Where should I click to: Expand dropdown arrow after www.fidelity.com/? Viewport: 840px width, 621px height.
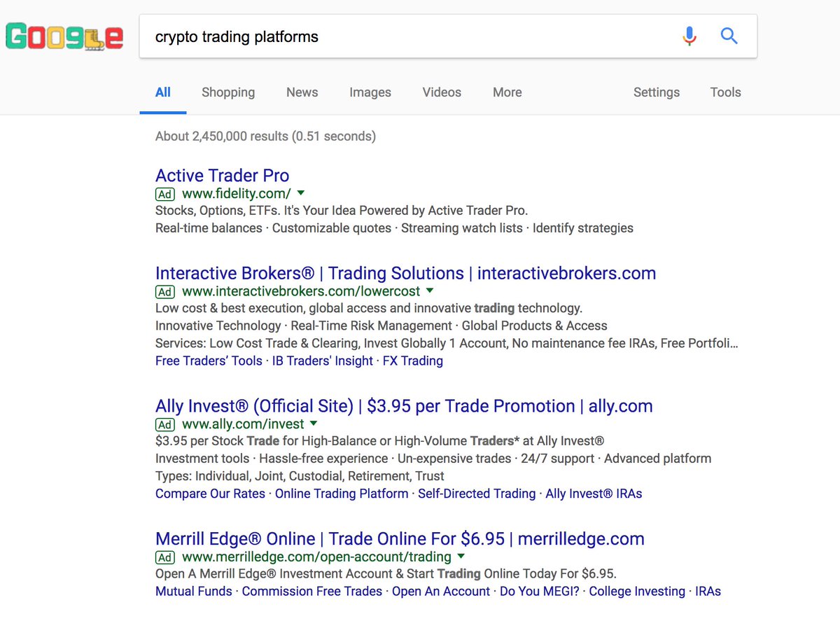301,193
